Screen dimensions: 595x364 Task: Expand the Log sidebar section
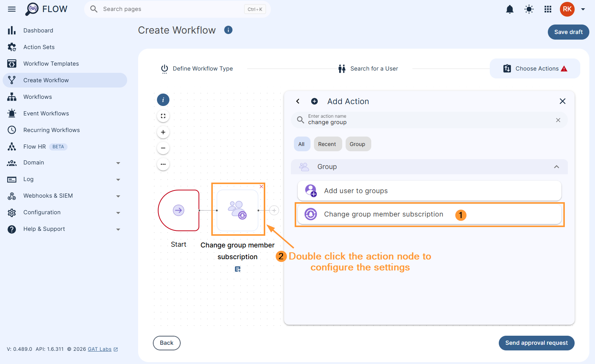click(x=65, y=179)
